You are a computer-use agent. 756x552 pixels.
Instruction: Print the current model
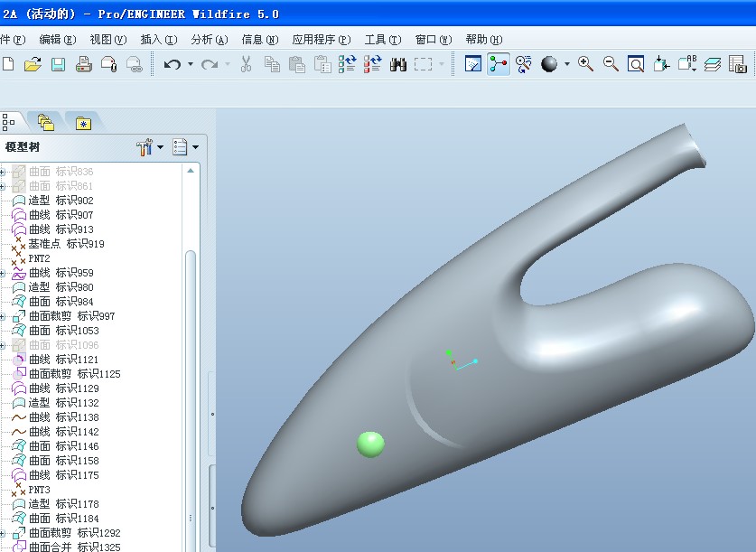coord(84,64)
